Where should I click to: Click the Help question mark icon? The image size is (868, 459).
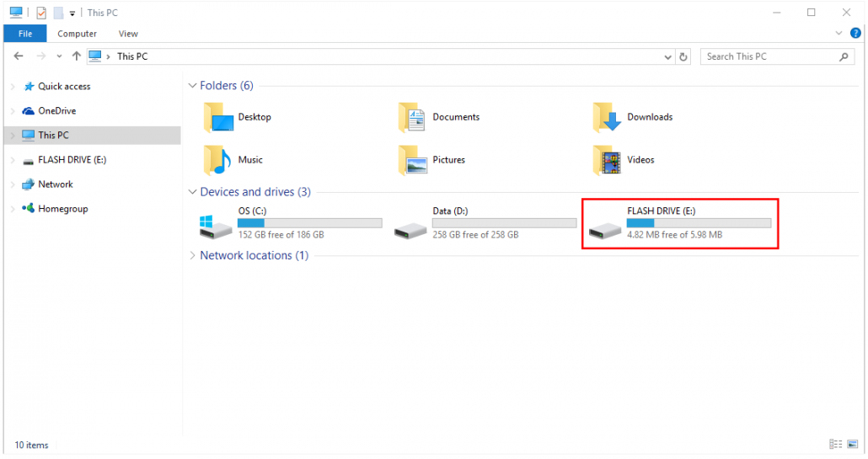855,33
